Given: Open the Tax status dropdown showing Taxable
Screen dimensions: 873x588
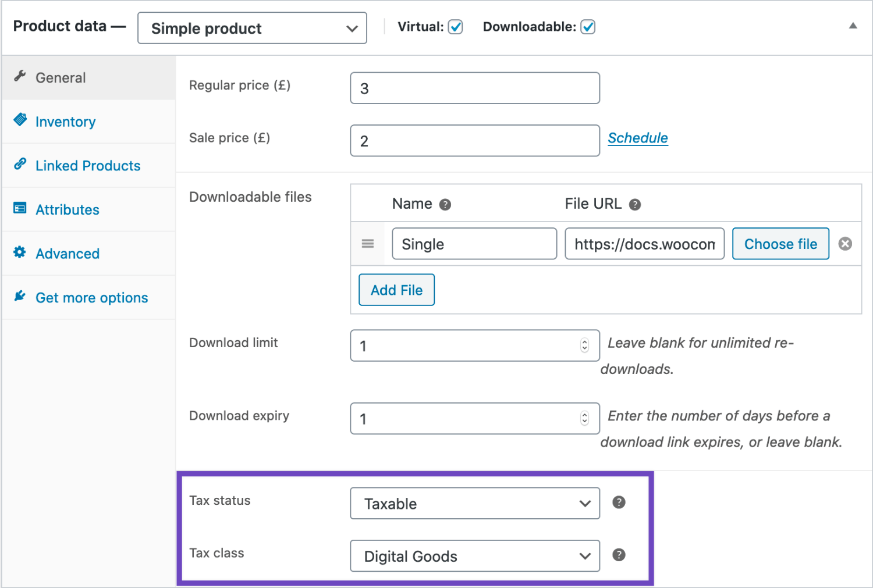Looking at the screenshot, I should [x=474, y=503].
